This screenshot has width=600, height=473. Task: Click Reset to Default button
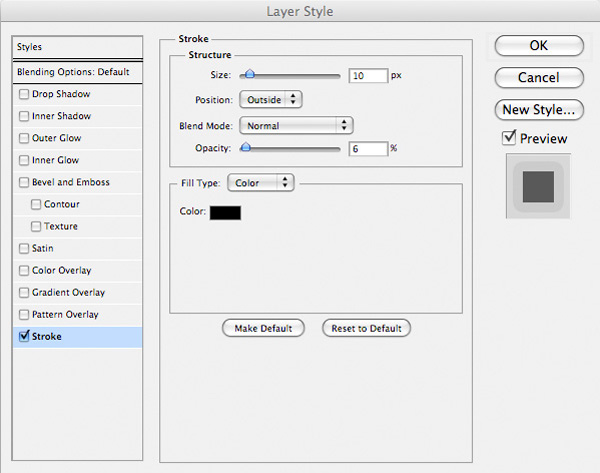click(x=366, y=328)
